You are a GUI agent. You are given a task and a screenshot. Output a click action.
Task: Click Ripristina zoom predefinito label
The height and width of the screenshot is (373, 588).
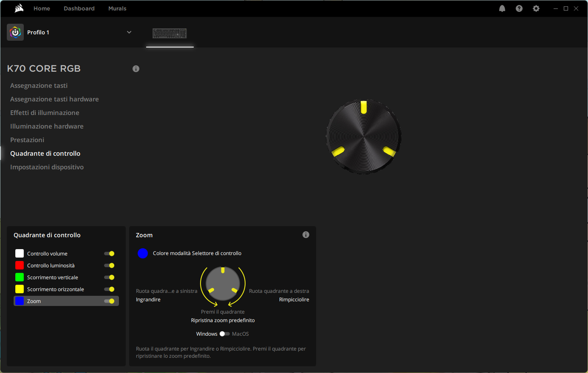point(223,321)
